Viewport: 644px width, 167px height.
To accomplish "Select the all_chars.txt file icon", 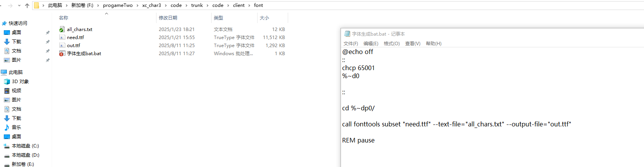I will click(x=62, y=29).
